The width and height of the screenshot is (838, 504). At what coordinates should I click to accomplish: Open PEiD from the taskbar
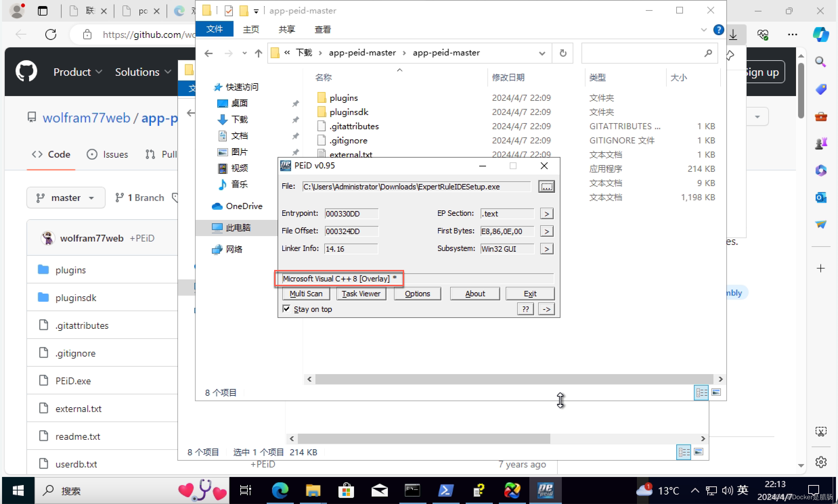pyautogui.click(x=546, y=490)
